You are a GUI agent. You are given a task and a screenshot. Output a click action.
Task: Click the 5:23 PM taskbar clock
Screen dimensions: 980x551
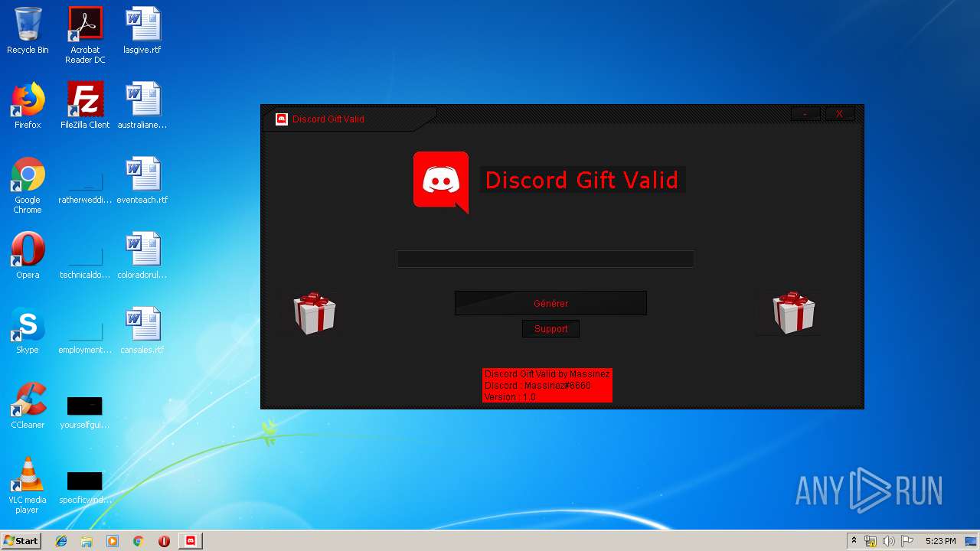940,541
